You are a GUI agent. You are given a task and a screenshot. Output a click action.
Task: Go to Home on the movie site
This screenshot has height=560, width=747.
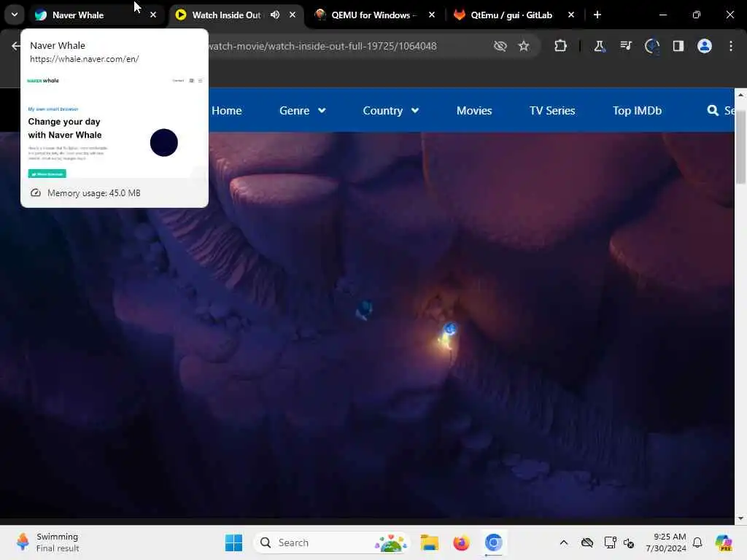point(226,111)
